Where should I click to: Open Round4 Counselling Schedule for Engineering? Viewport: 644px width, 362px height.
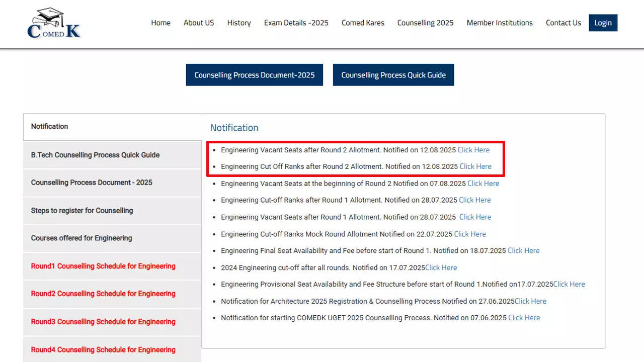click(x=113, y=349)
